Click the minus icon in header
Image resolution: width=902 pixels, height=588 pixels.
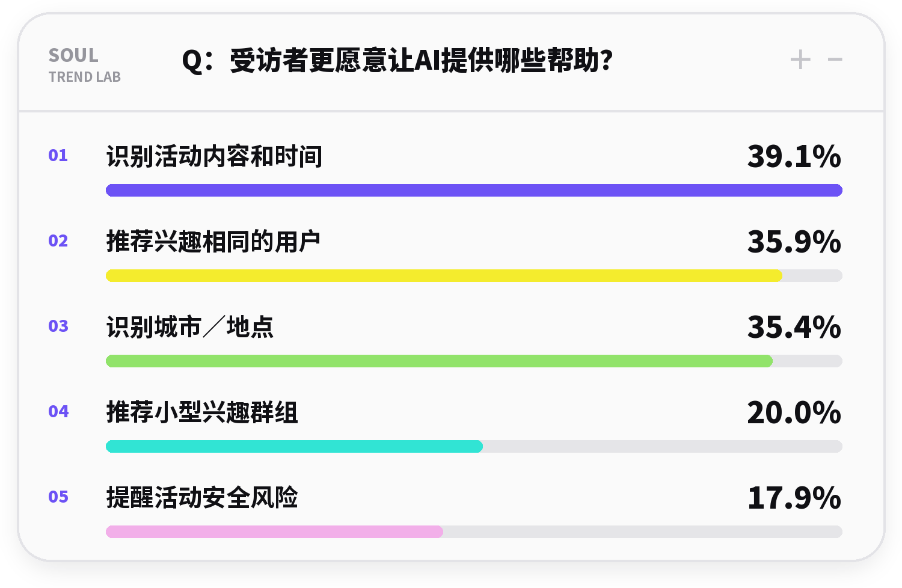click(835, 60)
